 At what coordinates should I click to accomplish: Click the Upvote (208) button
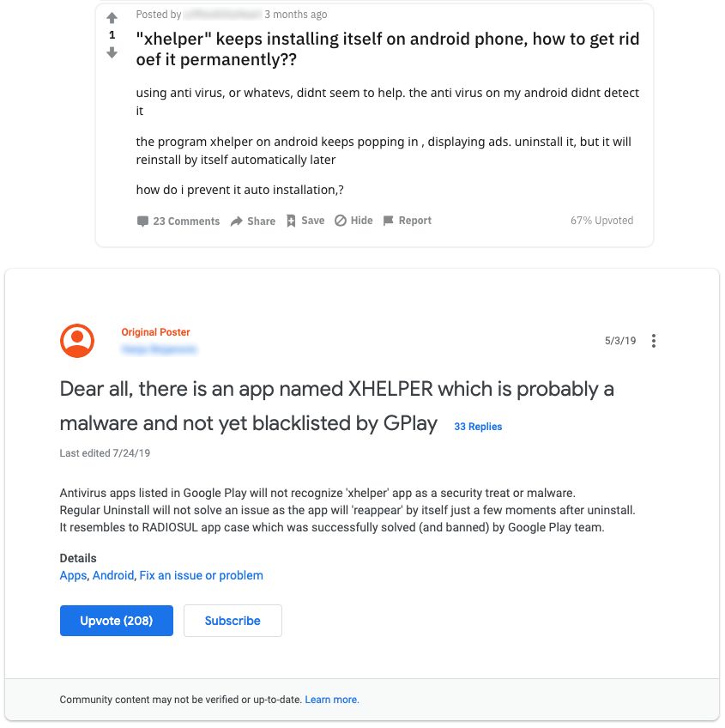[117, 621]
